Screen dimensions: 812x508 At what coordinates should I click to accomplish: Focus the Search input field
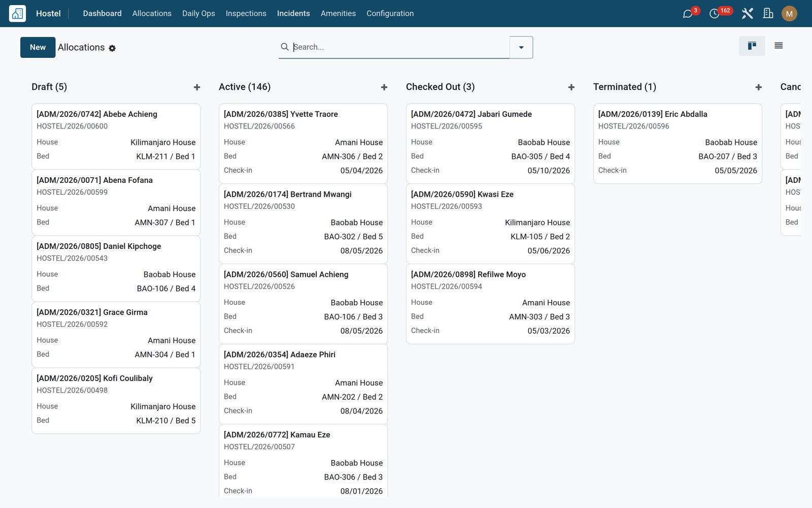pyautogui.click(x=400, y=47)
